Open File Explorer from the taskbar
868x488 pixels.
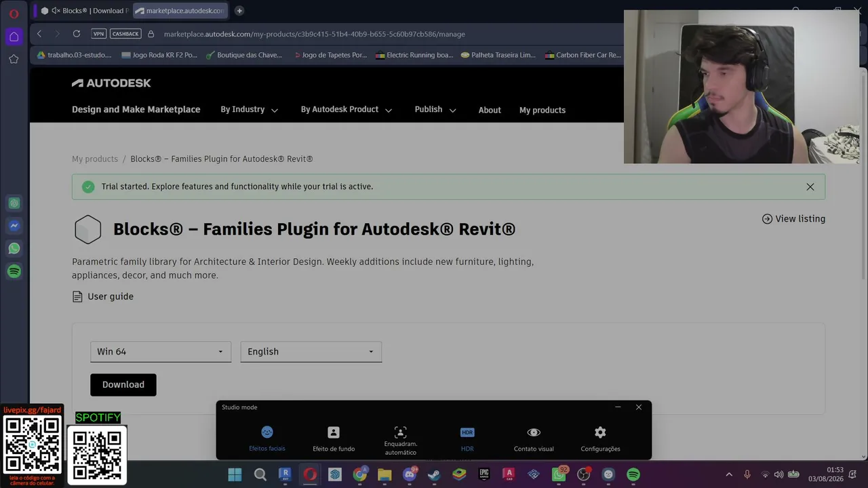(x=384, y=474)
